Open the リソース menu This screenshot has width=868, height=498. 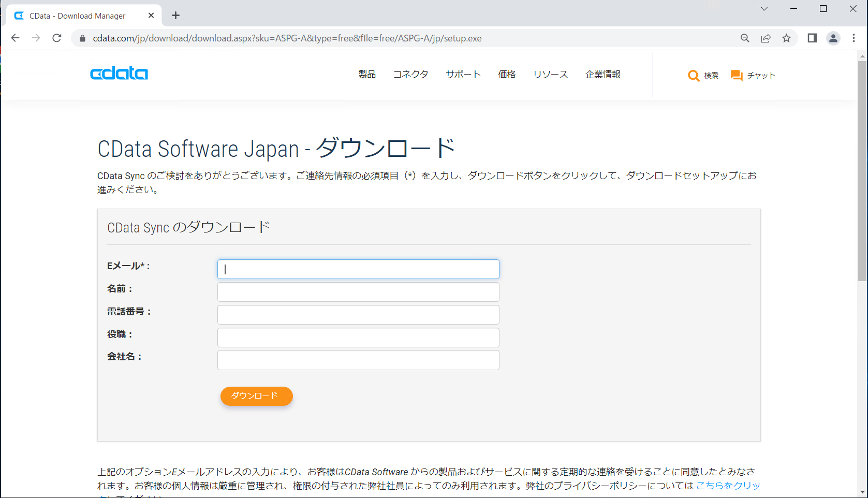point(551,75)
